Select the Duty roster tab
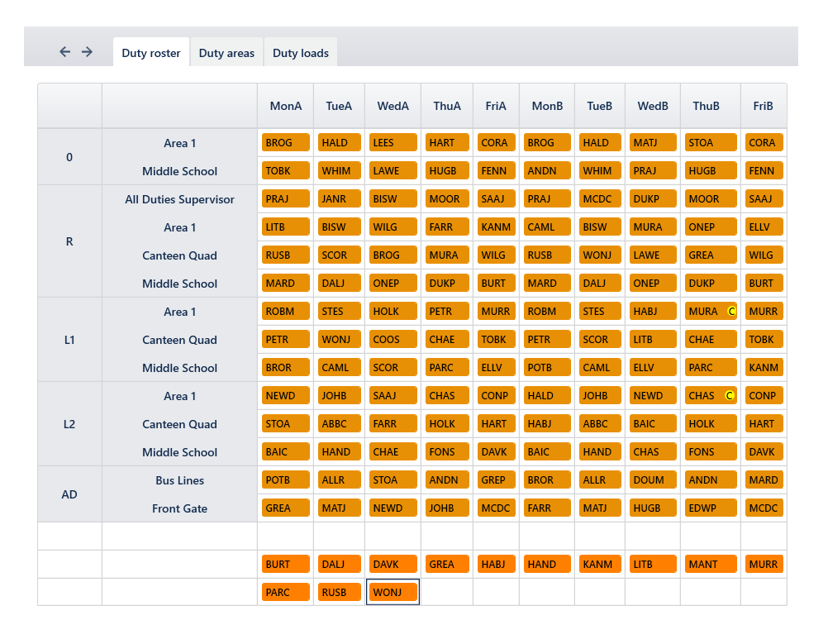This screenshot has height=644, width=828. click(151, 53)
